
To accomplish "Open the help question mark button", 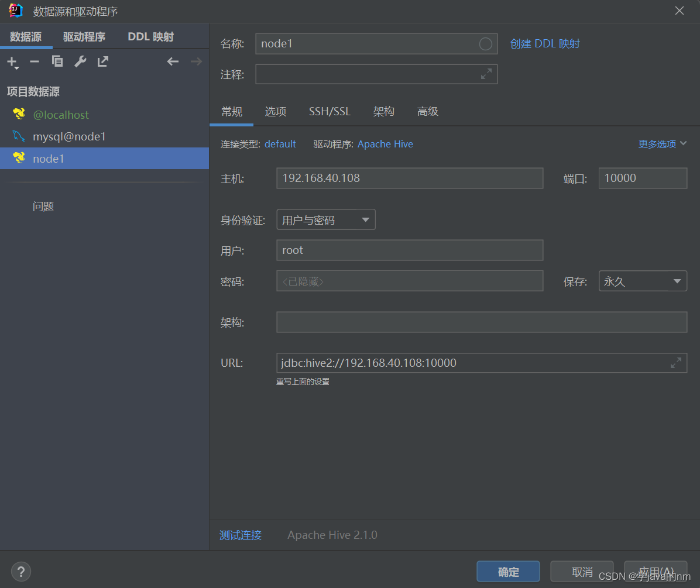I will tap(21, 572).
